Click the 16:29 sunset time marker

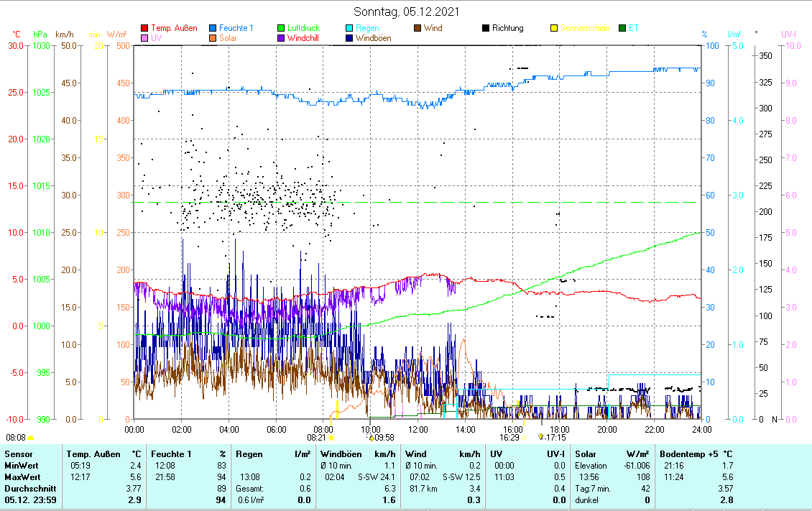pos(509,436)
